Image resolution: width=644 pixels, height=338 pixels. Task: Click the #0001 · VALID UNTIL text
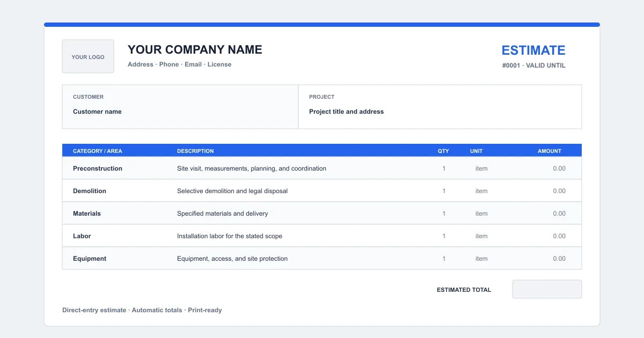click(534, 65)
